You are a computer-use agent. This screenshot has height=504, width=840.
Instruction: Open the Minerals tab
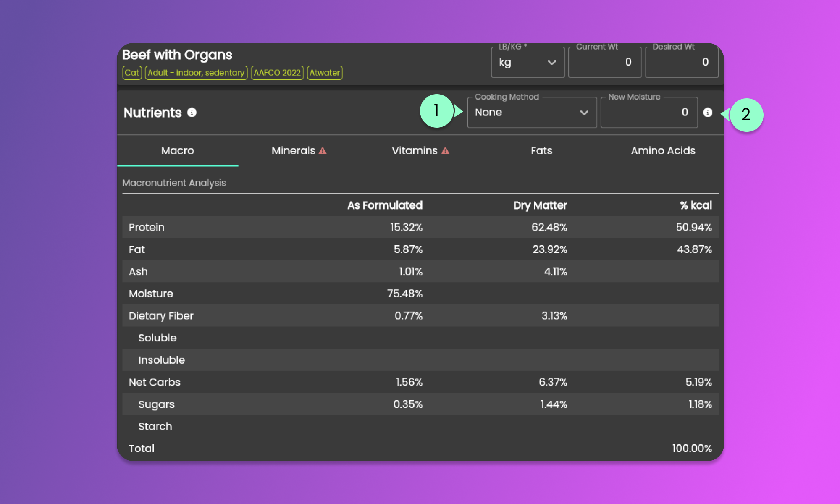(x=293, y=151)
